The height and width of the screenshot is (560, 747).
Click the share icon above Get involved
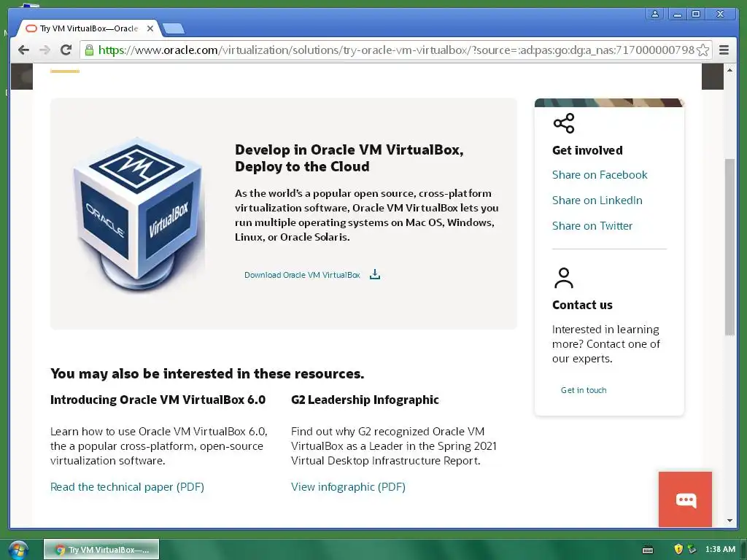pos(564,123)
